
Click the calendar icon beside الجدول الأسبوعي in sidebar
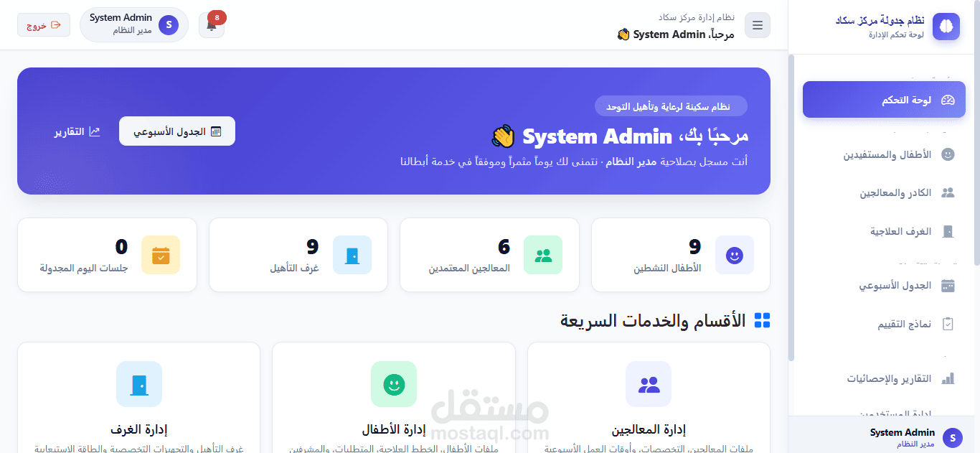pos(948,285)
